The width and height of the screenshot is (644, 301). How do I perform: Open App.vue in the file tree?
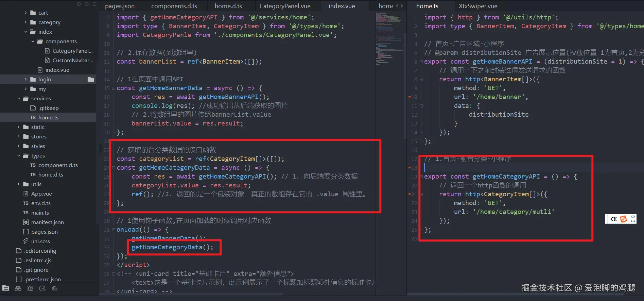(38, 194)
